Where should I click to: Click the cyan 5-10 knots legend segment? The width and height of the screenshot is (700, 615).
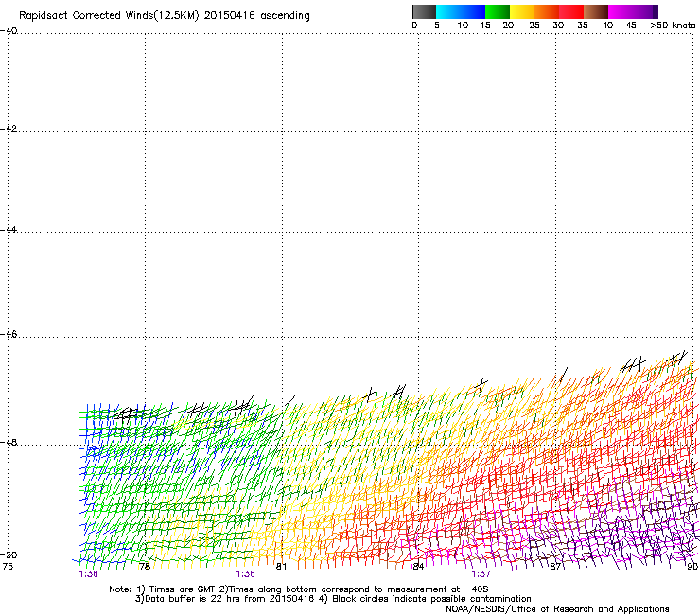pyautogui.click(x=448, y=11)
